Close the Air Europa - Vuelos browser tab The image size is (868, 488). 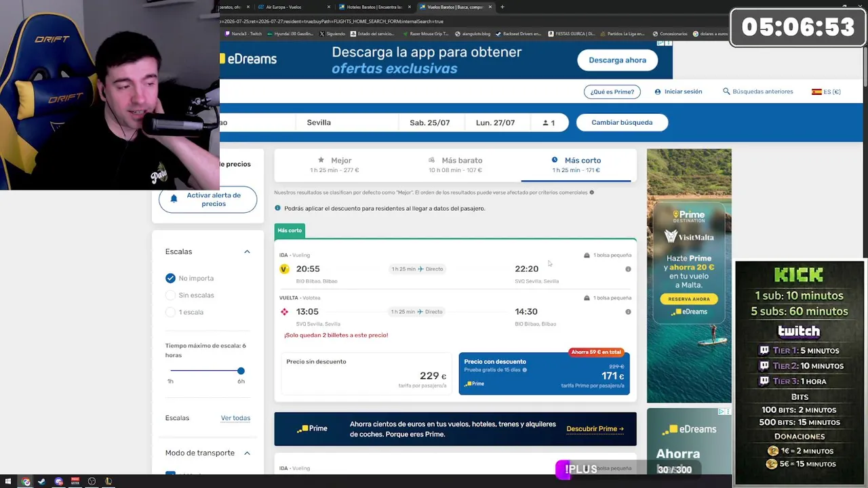pyautogui.click(x=329, y=7)
